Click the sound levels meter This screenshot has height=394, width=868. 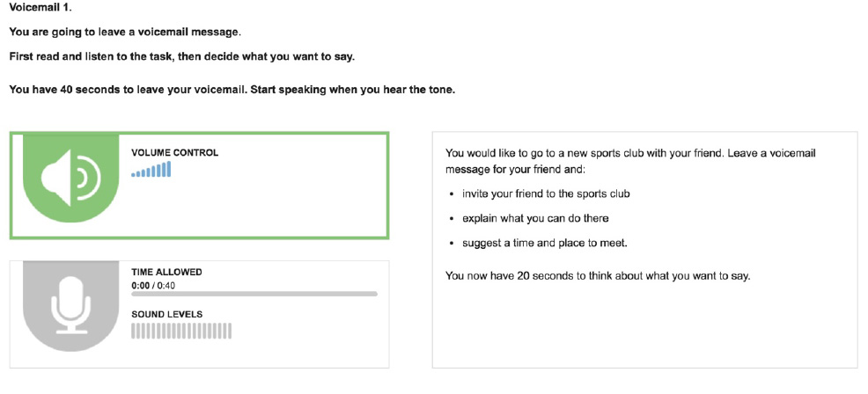(x=181, y=331)
